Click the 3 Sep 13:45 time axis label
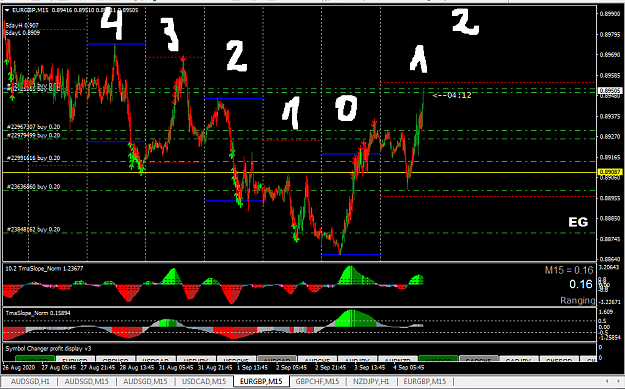 (x=369, y=367)
